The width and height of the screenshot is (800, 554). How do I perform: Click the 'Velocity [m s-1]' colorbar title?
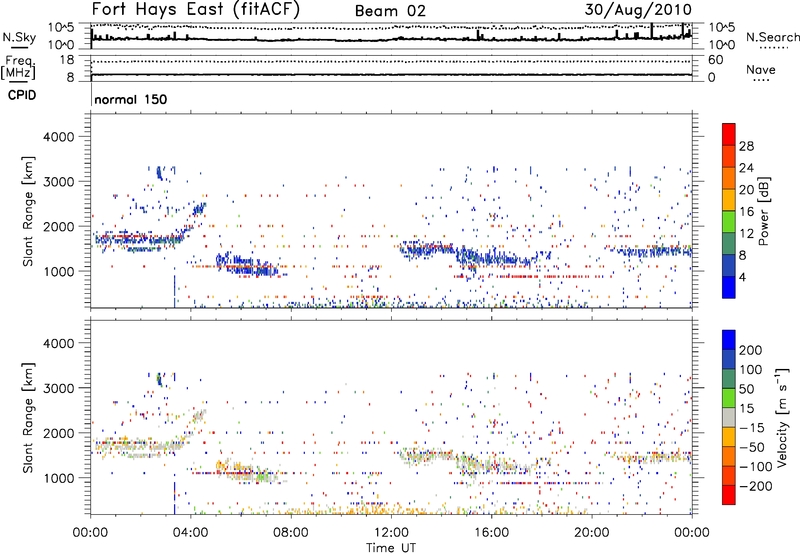783,417
